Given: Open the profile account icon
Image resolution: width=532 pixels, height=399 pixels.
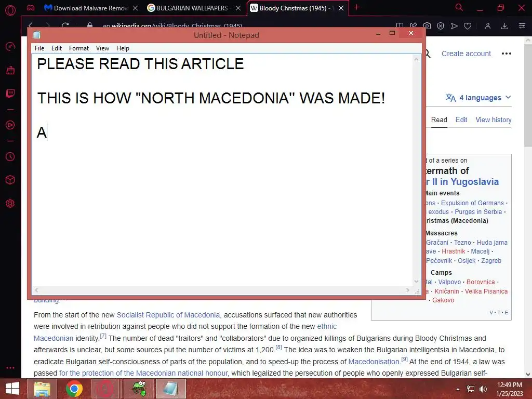Looking at the screenshot, I should 488,26.
